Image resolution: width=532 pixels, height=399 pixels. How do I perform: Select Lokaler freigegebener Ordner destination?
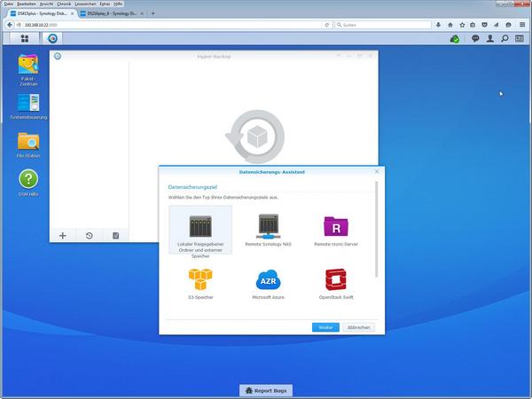pyautogui.click(x=200, y=230)
